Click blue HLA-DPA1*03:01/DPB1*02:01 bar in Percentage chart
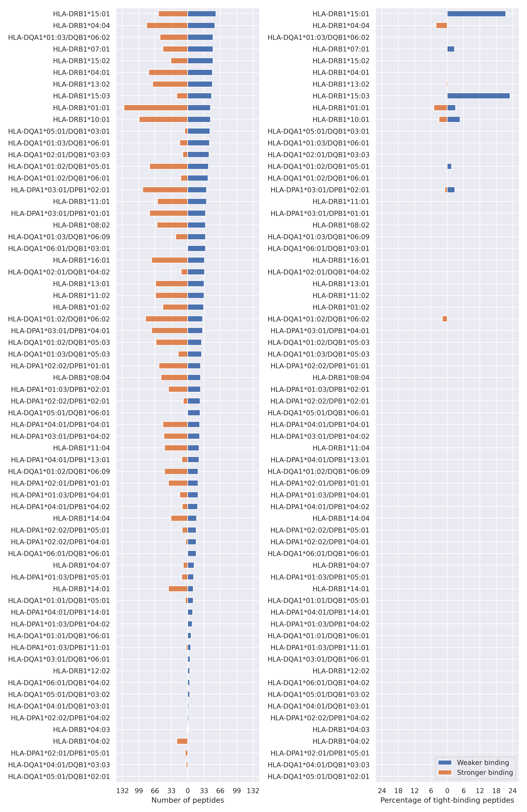 [451, 190]
